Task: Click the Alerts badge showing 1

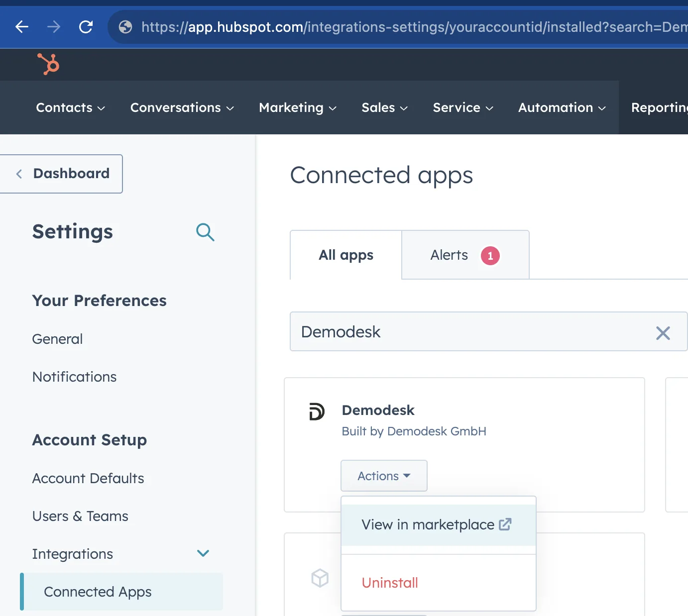Action: pos(490,256)
